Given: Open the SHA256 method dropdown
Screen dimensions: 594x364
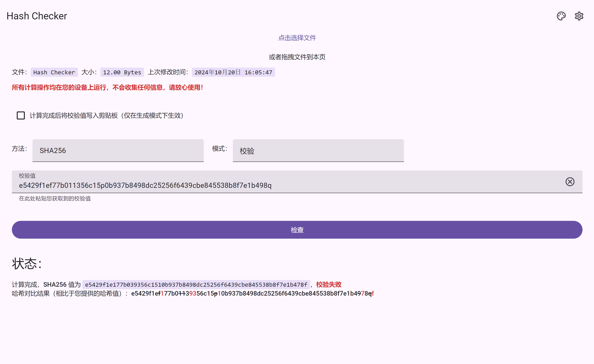Looking at the screenshot, I should click(118, 150).
